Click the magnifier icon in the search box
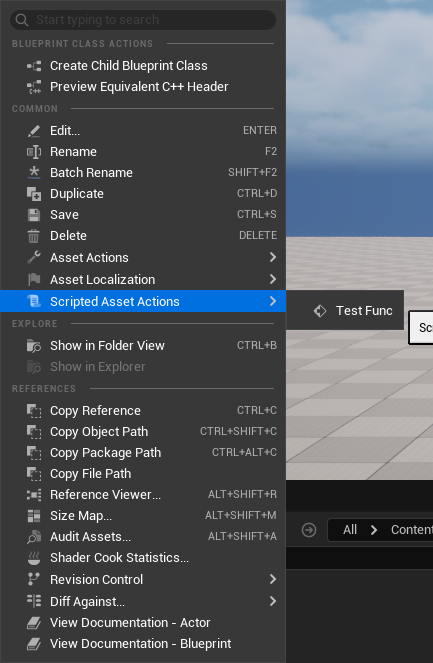This screenshot has width=433, height=663. tap(22, 20)
